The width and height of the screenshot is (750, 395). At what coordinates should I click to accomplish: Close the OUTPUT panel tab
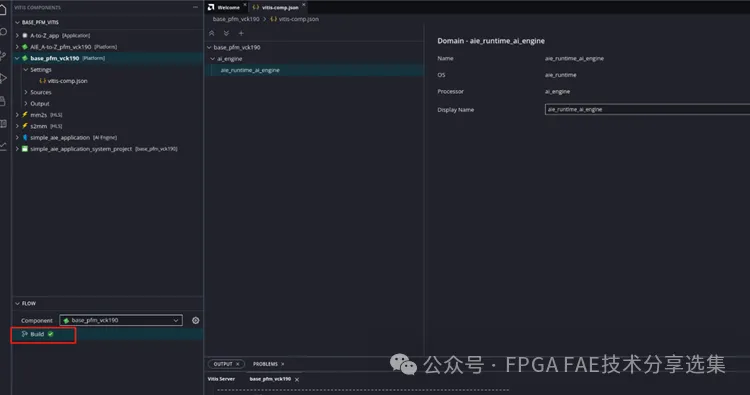pos(238,364)
